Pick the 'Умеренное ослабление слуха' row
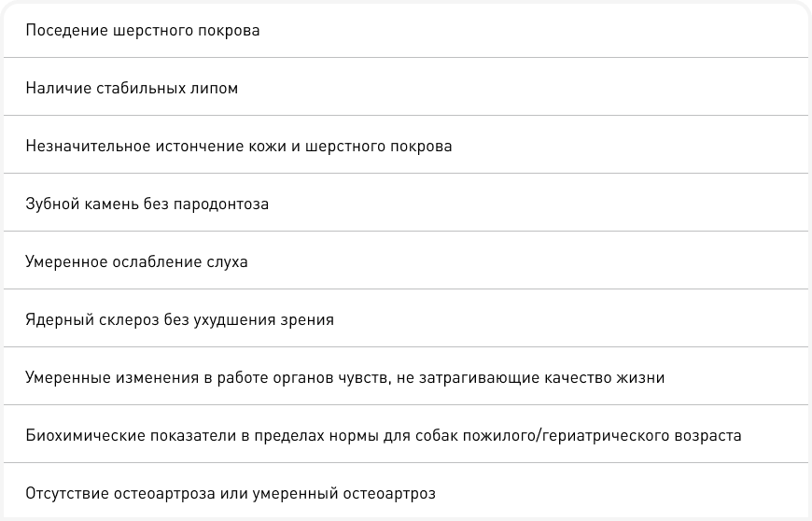 136,262
